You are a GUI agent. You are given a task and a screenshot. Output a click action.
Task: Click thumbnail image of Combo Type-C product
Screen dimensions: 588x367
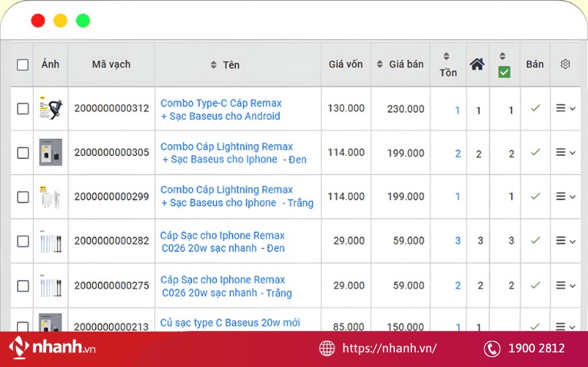click(x=51, y=108)
